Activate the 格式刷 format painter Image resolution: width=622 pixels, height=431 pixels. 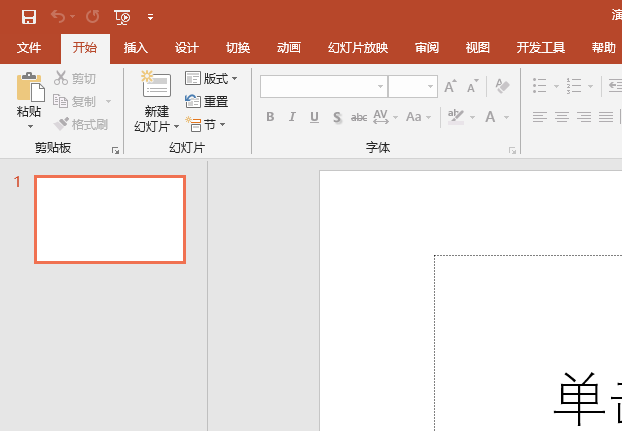coord(81,125)
